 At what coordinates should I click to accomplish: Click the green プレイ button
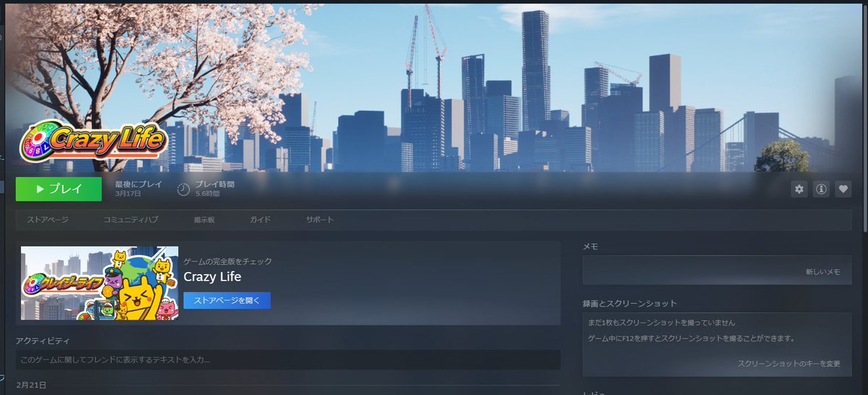[x=59, y=189]
